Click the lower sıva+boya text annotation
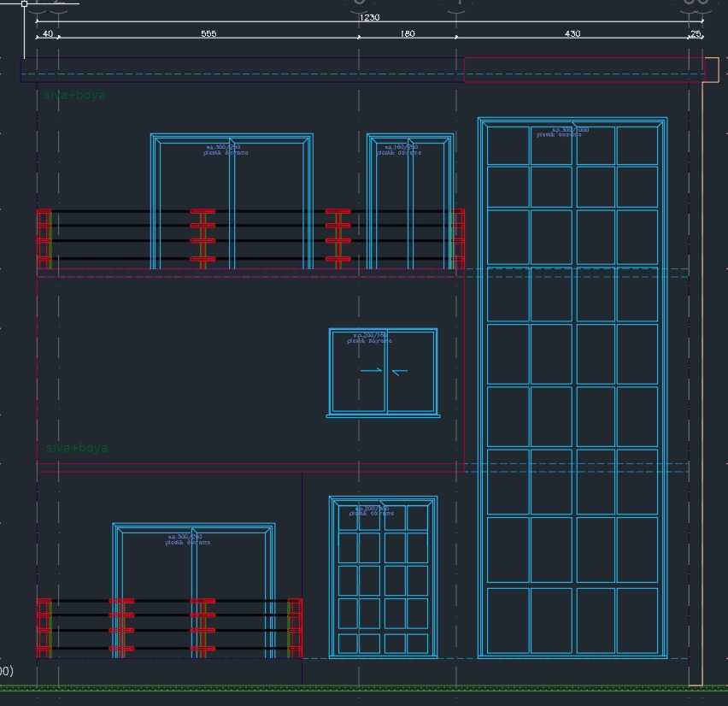 tap(77, 446)
